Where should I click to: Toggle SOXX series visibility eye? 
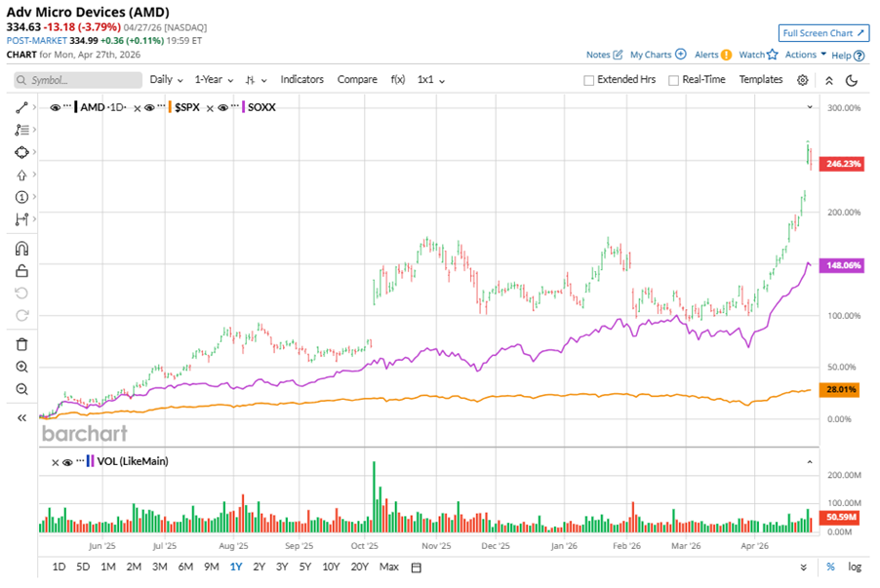click(222, 107)
